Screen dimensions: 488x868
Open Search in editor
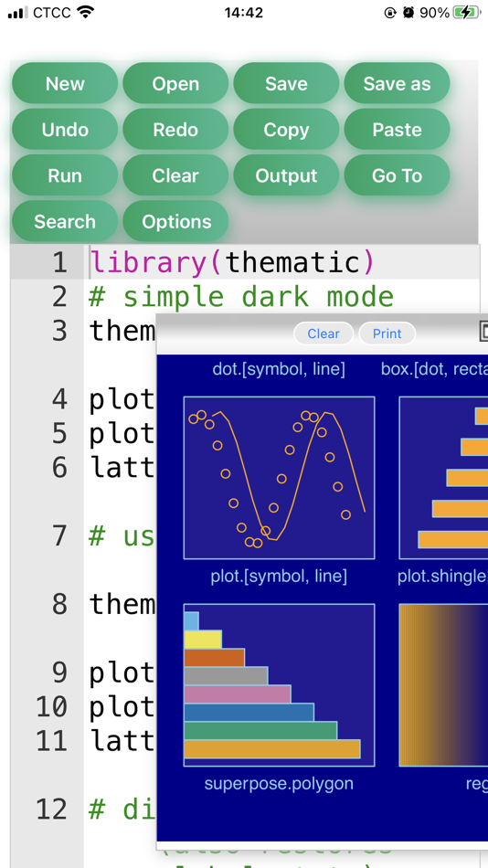[65, 221]
